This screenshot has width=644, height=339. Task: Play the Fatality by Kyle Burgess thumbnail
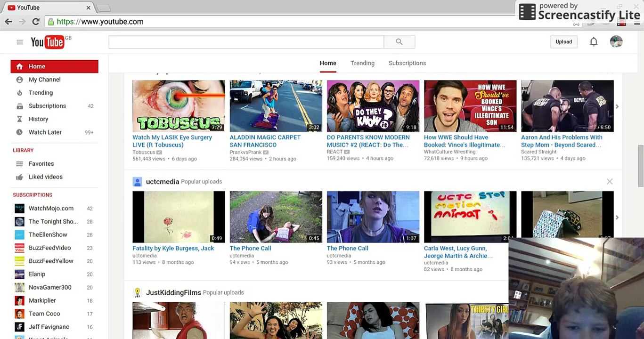(179, 217)
